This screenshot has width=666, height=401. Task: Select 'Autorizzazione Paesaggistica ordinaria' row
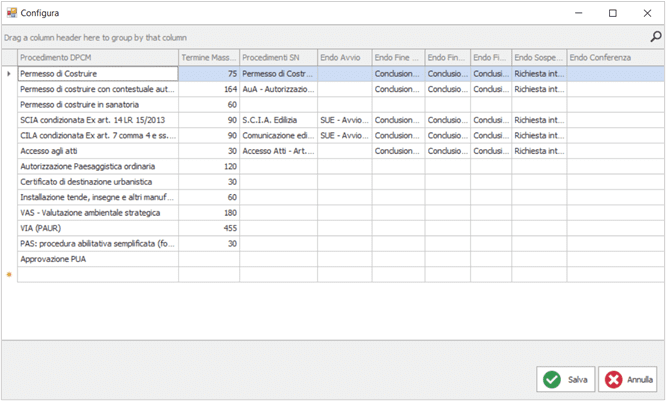click(x=98, y=166)
